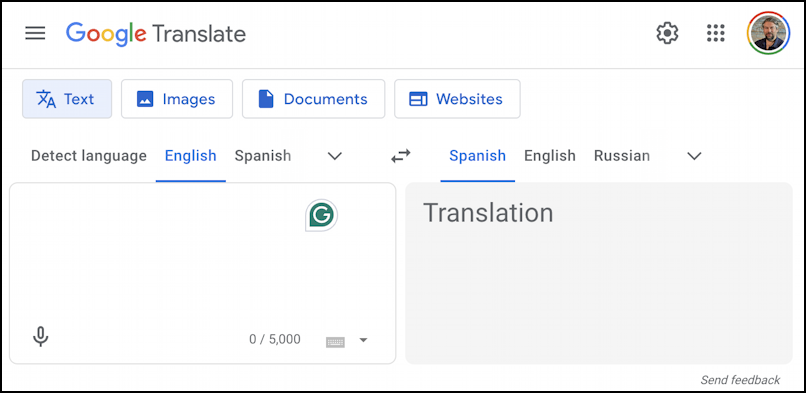The height and width of the screenshot is (393, 806).
Task: Open the settings gear icon
Action: (x=667, y=33)
